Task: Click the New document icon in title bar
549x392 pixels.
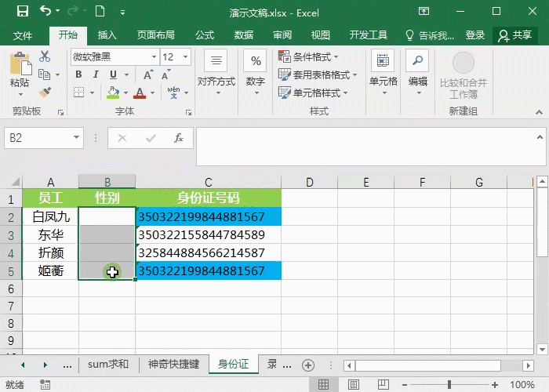Action: click(x=100, y=11)
